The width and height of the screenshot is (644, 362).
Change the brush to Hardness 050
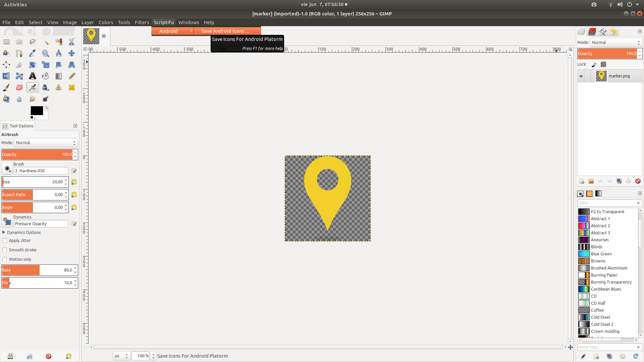click(40, 171)
